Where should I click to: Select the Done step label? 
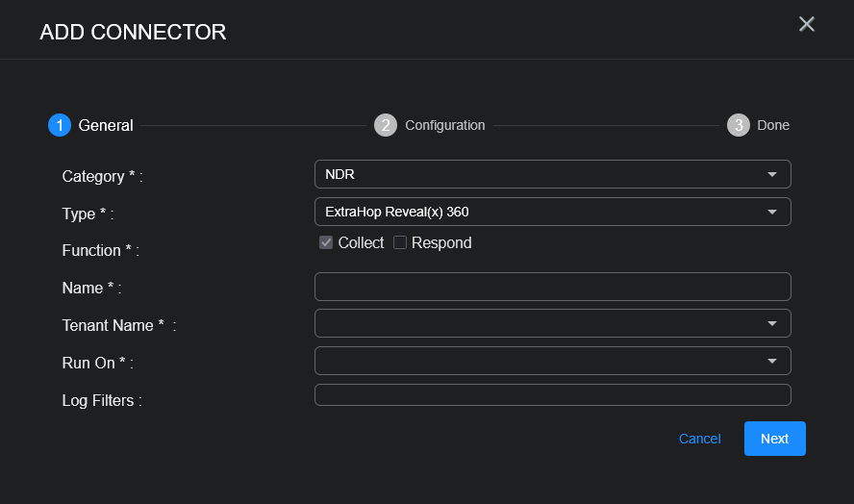pos(773,125)
